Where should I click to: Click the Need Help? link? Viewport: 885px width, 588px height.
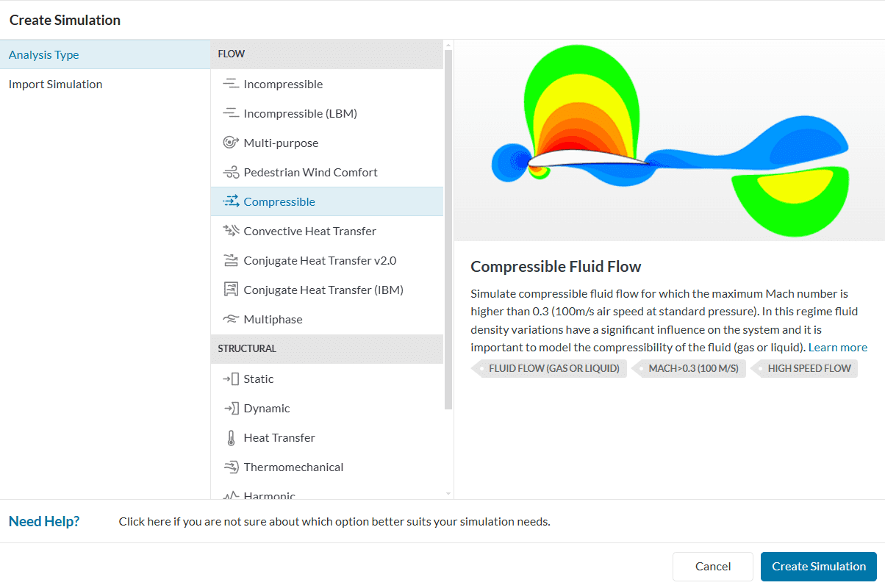(x=44, y=522)
